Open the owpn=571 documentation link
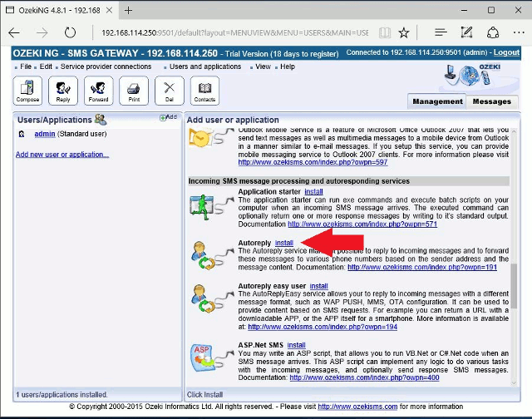The image size is (532, 419). 362,224
